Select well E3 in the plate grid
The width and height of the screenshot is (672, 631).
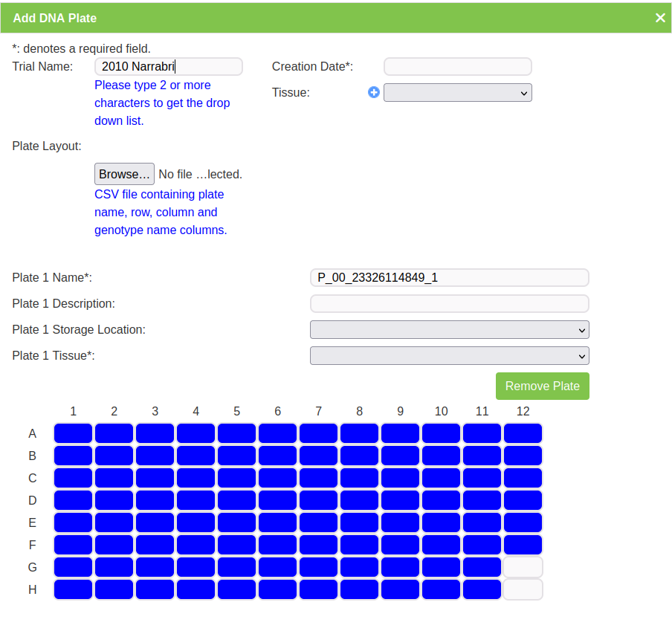pos(155,522)
